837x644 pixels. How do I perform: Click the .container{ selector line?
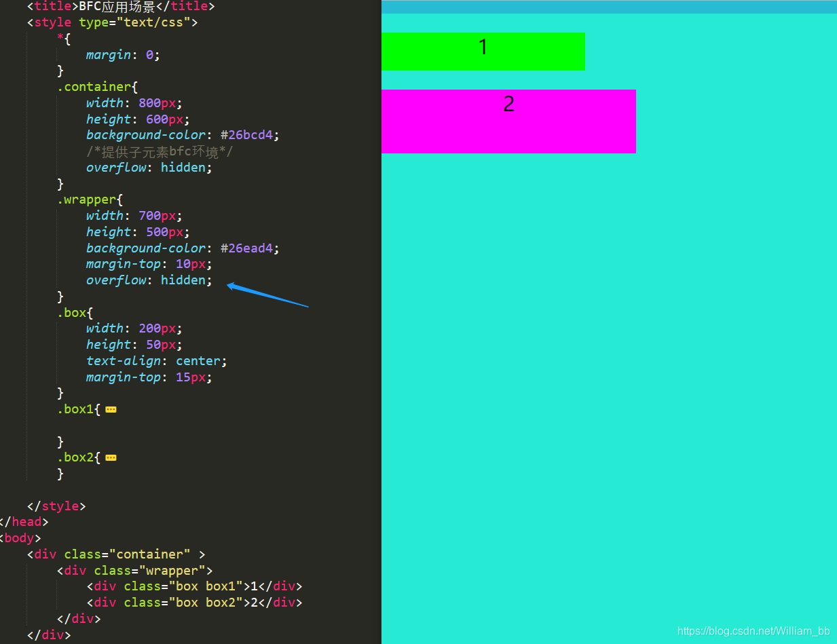[x=98, y=87]
